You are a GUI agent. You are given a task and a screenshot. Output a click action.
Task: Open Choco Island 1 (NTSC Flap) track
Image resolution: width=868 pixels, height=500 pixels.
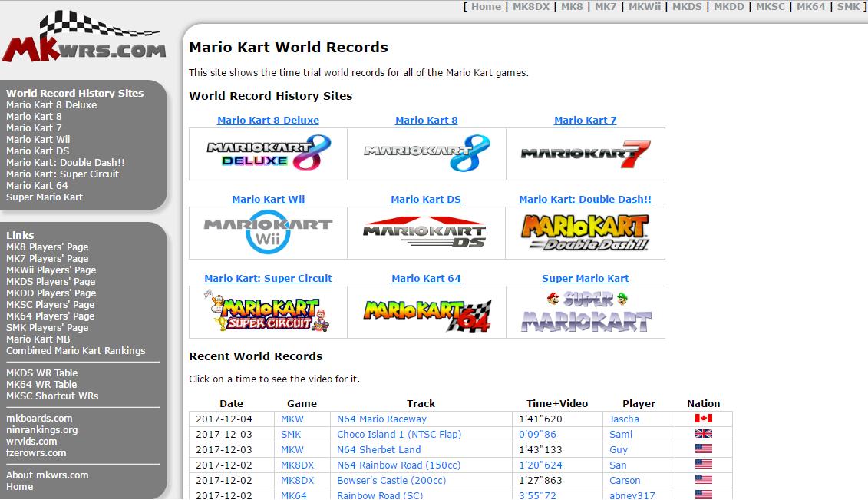(399, 435)
